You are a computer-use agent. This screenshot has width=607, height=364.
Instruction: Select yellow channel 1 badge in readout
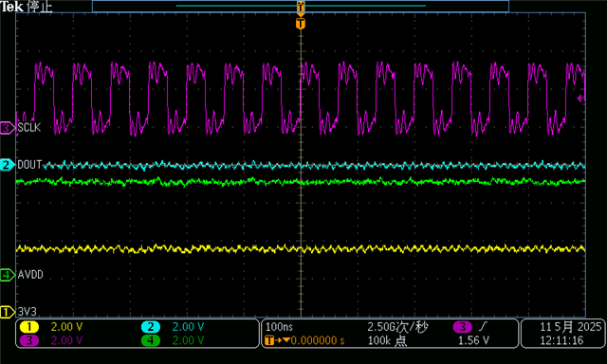(x=29, y=327)
